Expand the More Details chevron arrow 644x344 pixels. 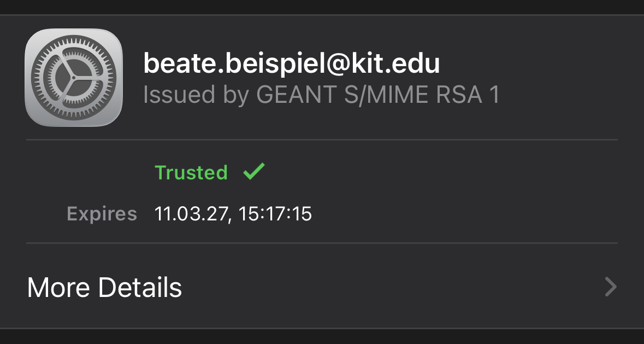click(611, 287)
